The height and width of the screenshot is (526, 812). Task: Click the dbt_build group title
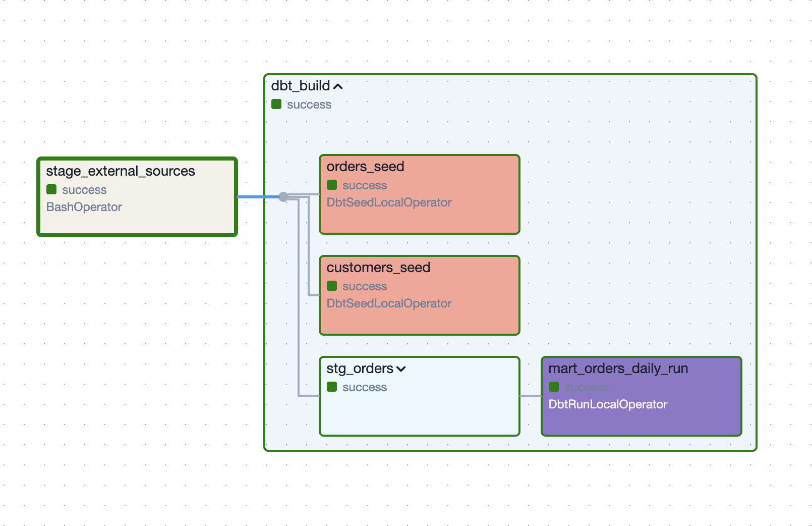point(301,86)
